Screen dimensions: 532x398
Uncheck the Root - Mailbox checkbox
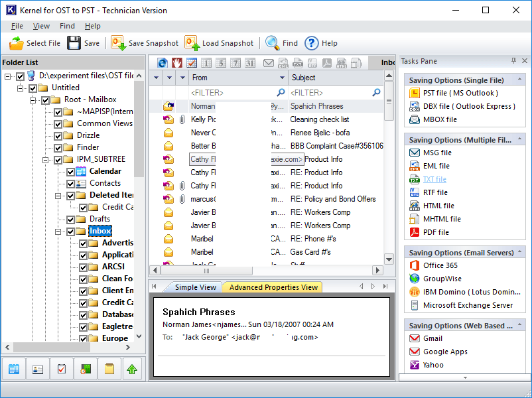pos(45,100)
